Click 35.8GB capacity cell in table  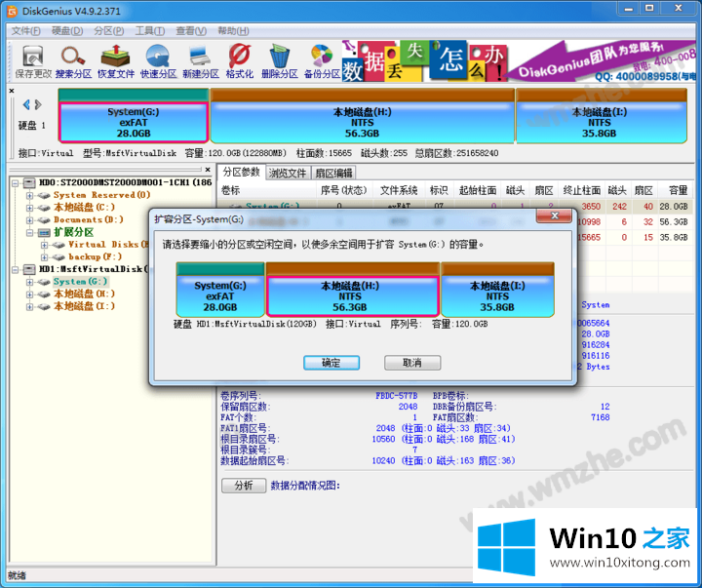click(674, 237)
